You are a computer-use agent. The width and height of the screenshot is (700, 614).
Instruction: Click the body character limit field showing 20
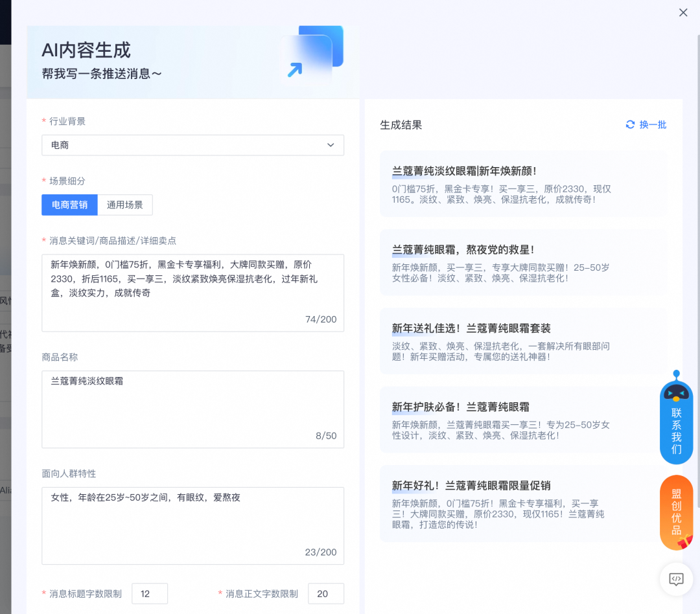pos(326,593)
